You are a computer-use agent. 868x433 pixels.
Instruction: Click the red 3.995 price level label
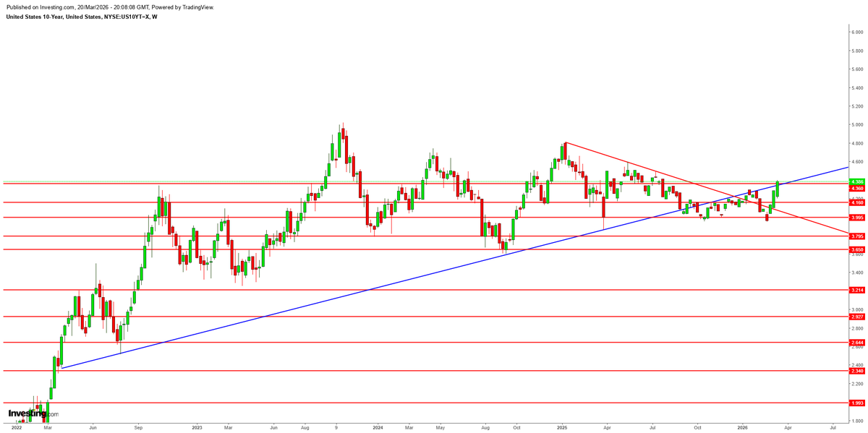[857, 217]
